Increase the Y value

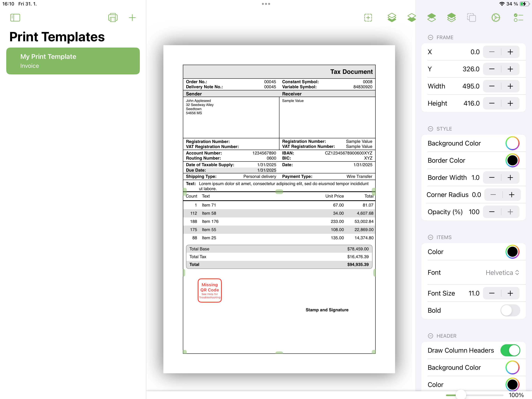[x=510, y=69]
